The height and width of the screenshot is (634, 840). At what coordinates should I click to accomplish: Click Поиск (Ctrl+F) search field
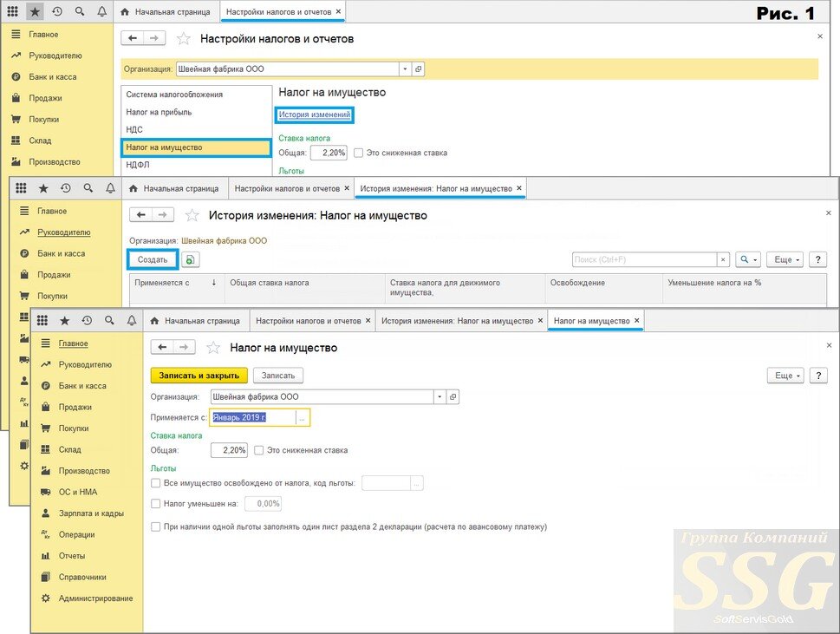click(x=644, y=260)
